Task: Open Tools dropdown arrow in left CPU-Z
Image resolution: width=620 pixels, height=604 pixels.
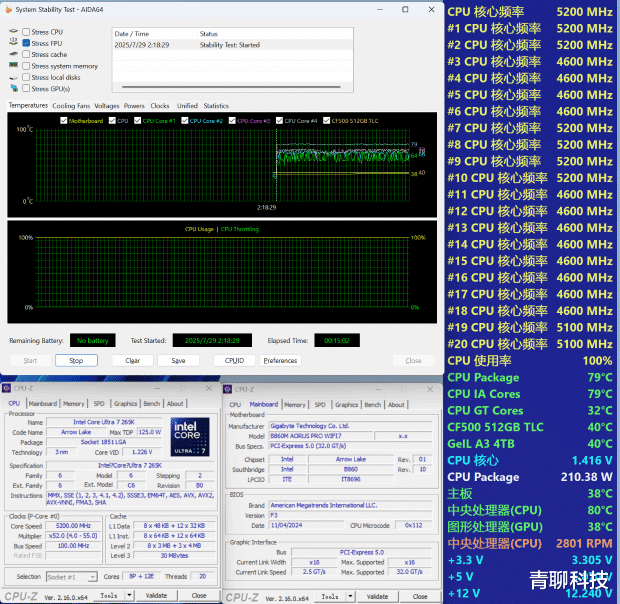Action: pyautogui.click(x=129, y=595)
